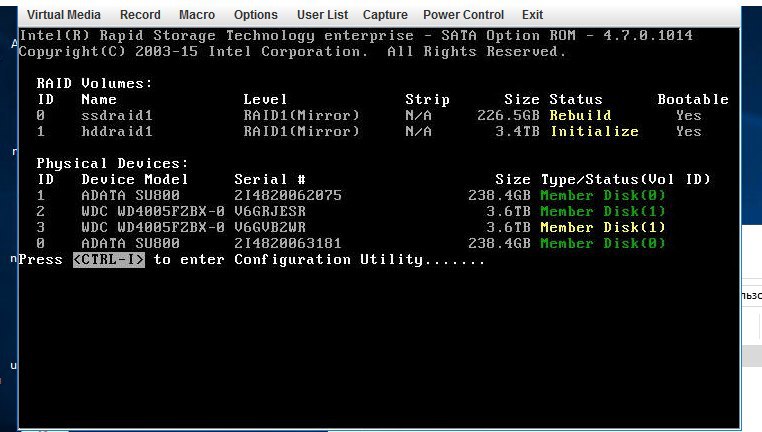This screenshot has width=762, height=432.
Task: Click the 3.4TB volume size
Action: tap(517, 132)
